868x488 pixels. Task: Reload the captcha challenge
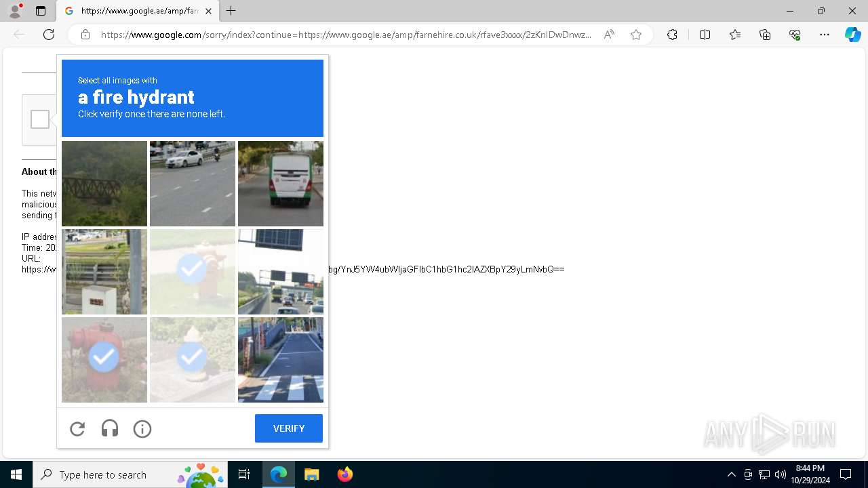[77, 428]
